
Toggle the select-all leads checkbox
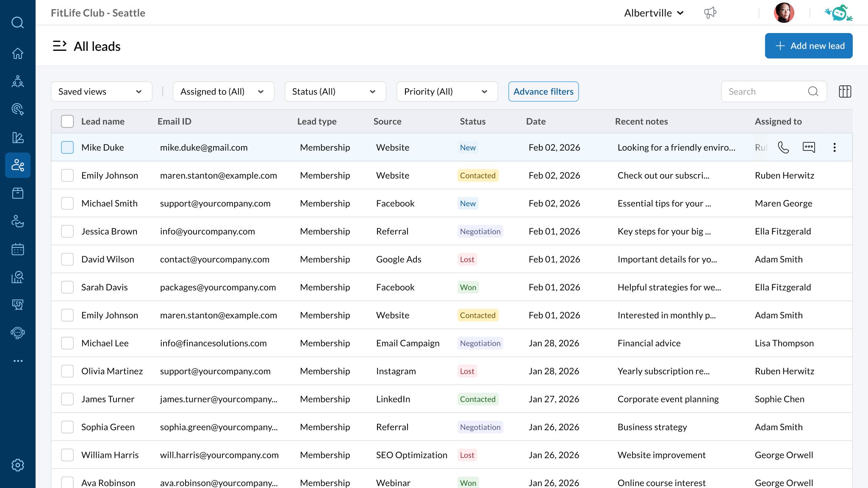67,122
